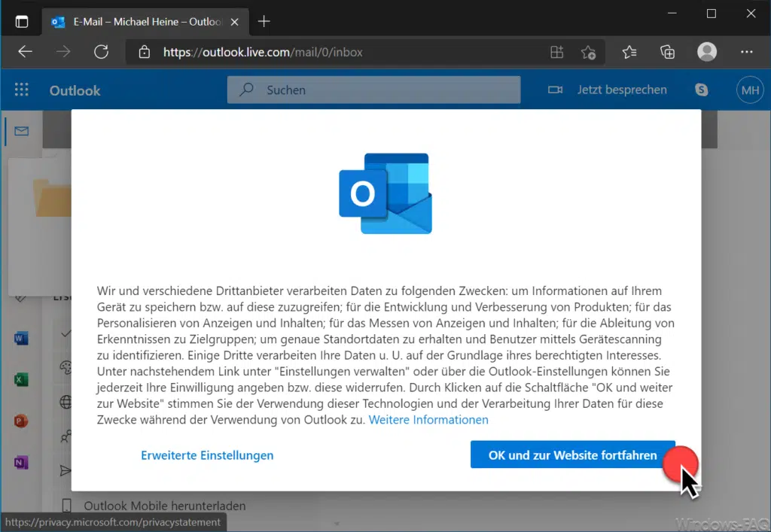Open a new browser tab

coord(263,21)
